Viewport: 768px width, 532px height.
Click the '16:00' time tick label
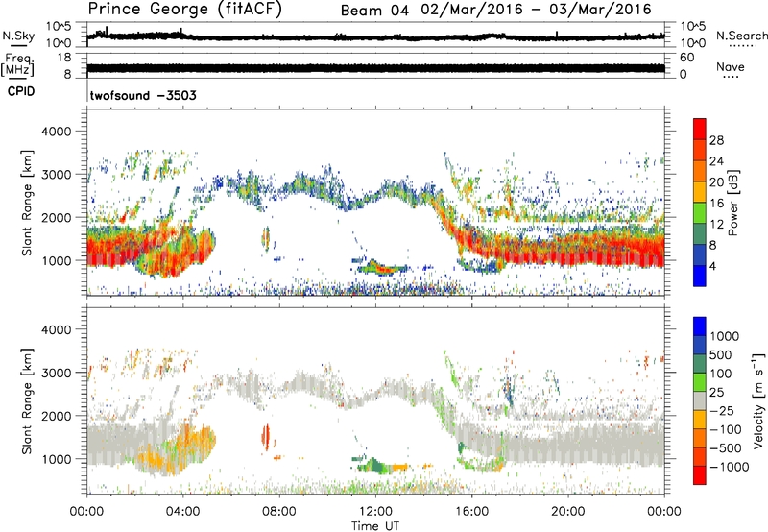click(471, 512)
